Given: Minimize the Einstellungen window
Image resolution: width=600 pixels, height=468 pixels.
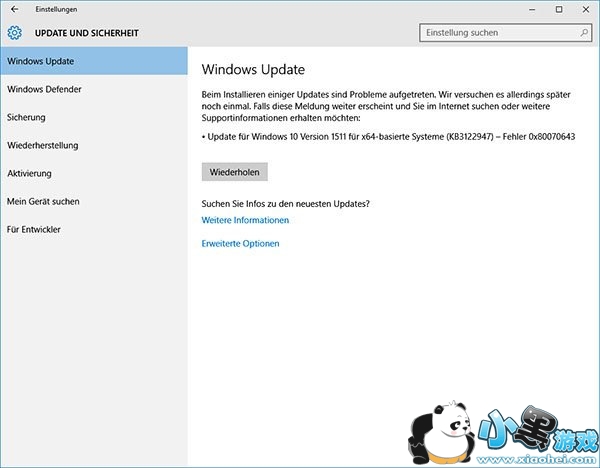Looking at the screenshot, I should click(x=532, y=10).
